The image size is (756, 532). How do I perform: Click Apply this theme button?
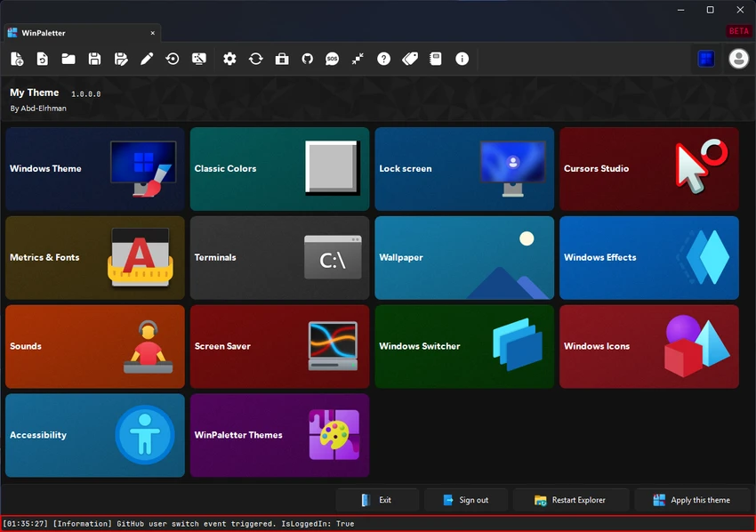[x=692, y=500]
